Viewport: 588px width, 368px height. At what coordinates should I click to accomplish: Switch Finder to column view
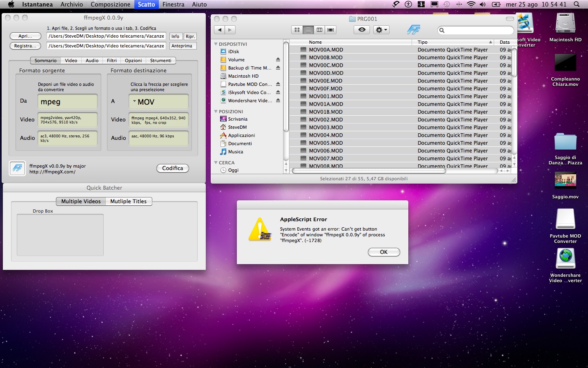(319, 30)
